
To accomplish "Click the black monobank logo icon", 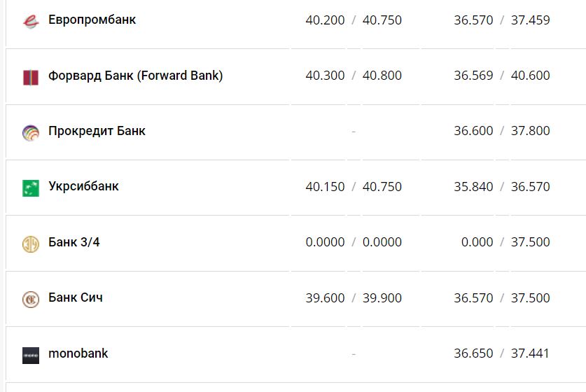I will point(30,355).
